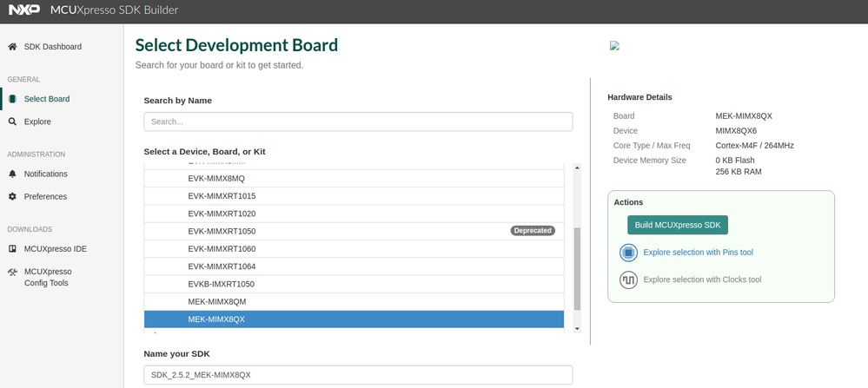Click the broken board image placeholder

[x=614, y=46]
